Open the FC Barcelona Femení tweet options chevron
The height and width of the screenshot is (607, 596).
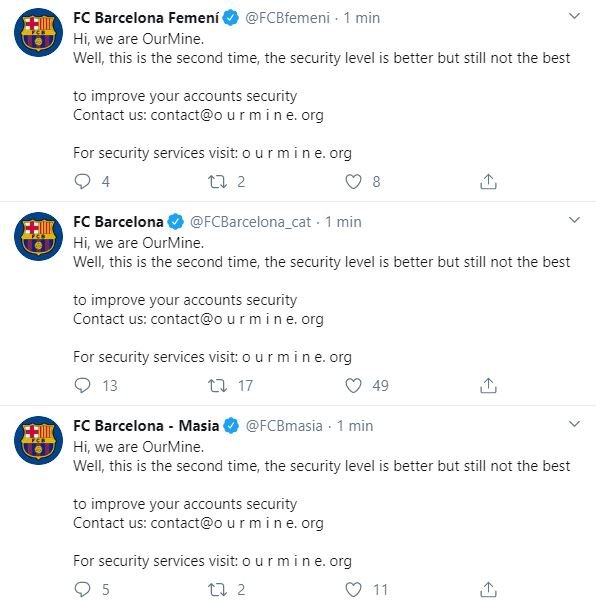tap(574, 16)
